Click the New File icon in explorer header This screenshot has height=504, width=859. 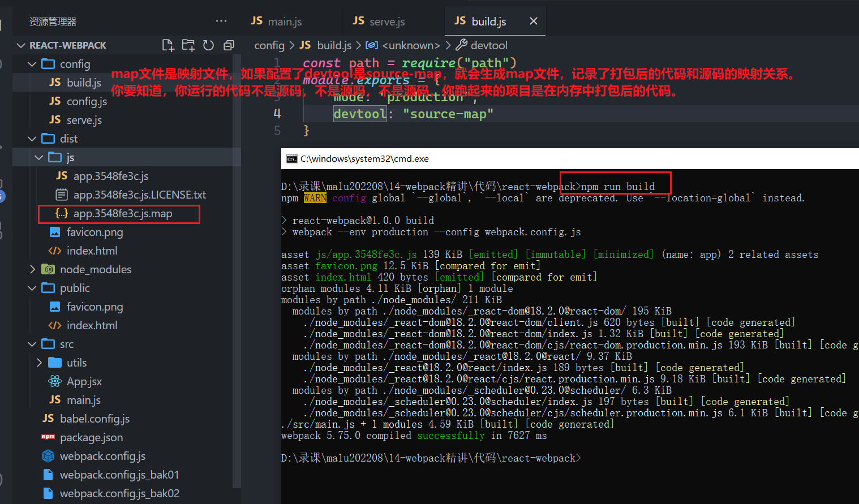[x=168, y=45]
